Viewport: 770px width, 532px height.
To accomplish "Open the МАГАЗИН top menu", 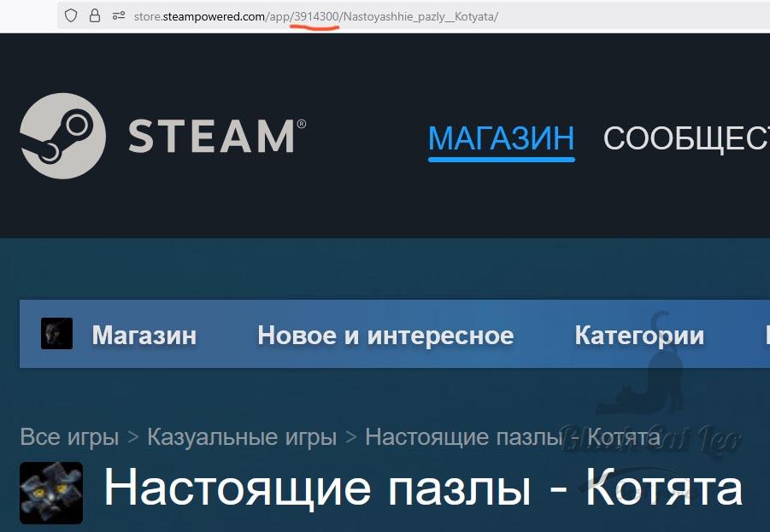I will [501, 138].
